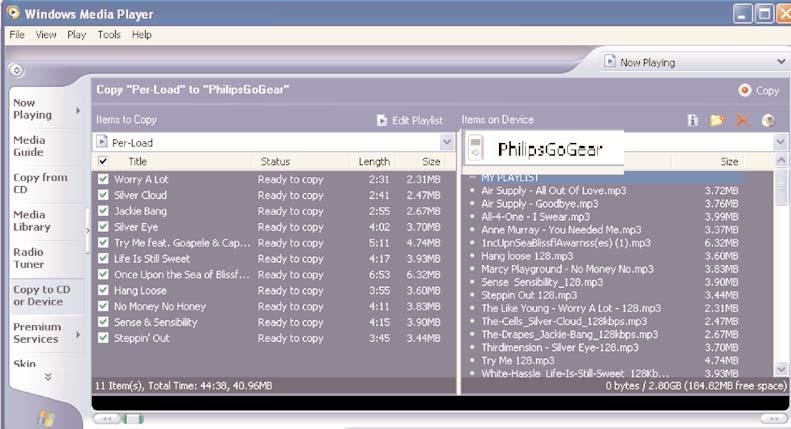Uncheck No Money No Honey checkbox
The image size is (791, 429).
103,306
